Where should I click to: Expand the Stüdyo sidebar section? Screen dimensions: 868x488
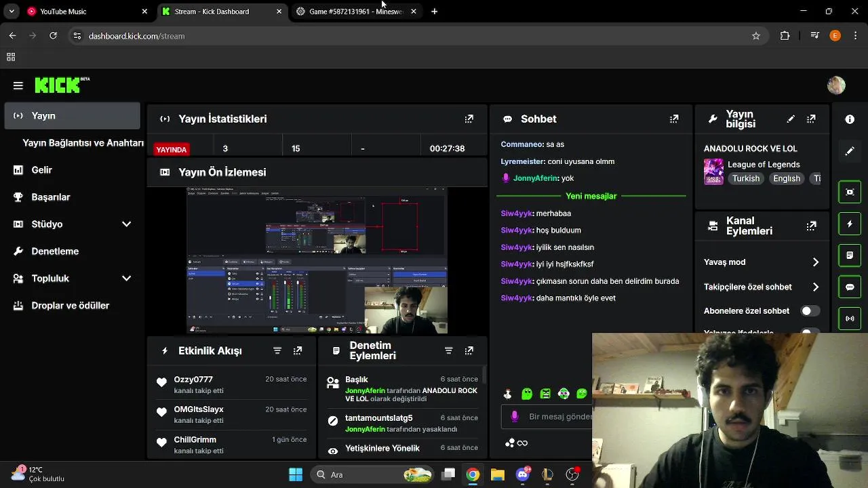coord(126,224)
